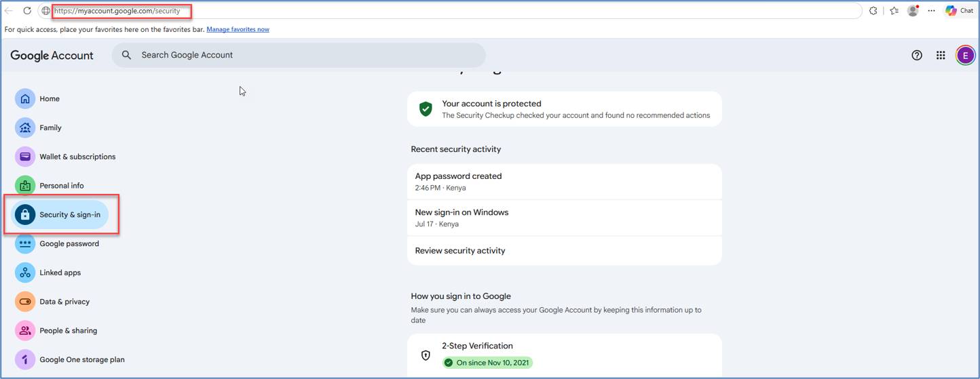Viewport: 980px width, 379px height.
Task: Open Family section label
Action: coord(50,127)
